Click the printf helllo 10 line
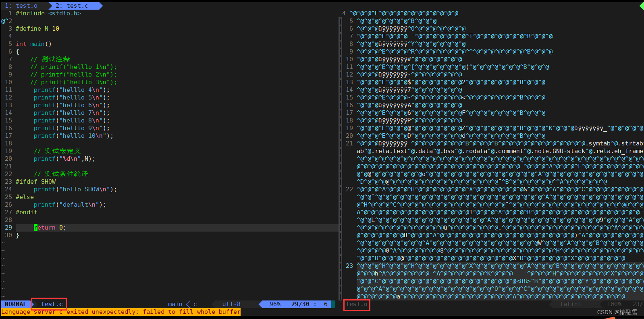The width and height of the screenshot is (644, 319). (73, 136)
